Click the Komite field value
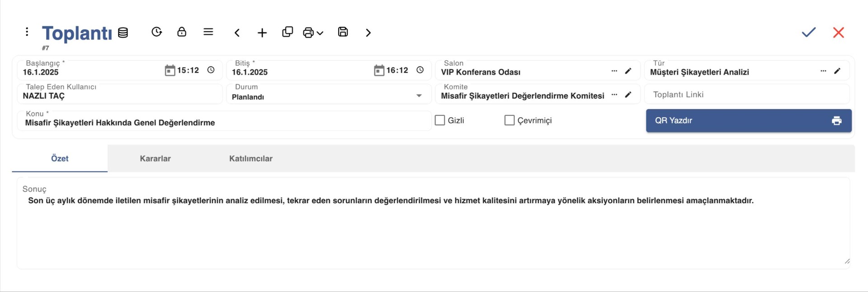The image size is (868, 292). pyautogui.click(x=523, y=96)
